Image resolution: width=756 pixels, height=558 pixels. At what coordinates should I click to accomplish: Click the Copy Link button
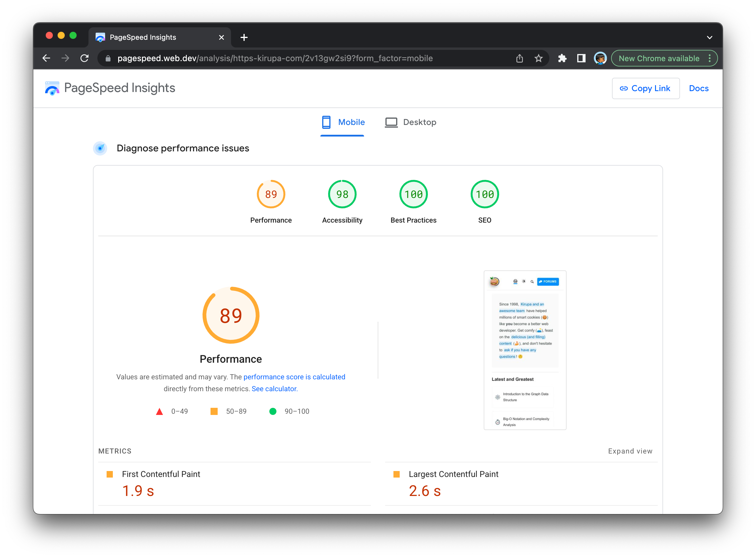click(646, 88)
